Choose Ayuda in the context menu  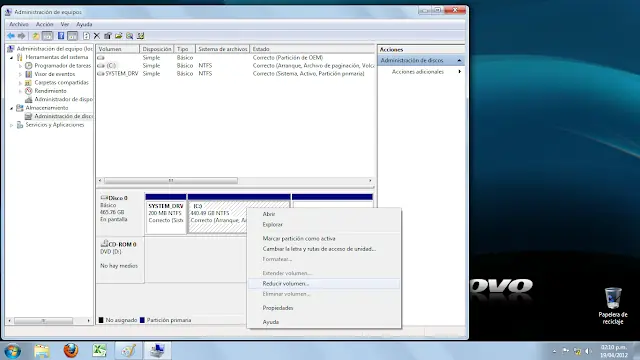click(x=324, y=322)
